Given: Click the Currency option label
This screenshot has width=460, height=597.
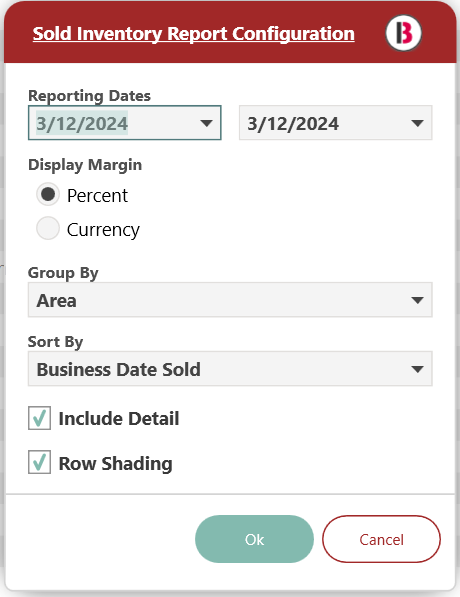Looking at the screenshot, I should click(x=103, y=230).
